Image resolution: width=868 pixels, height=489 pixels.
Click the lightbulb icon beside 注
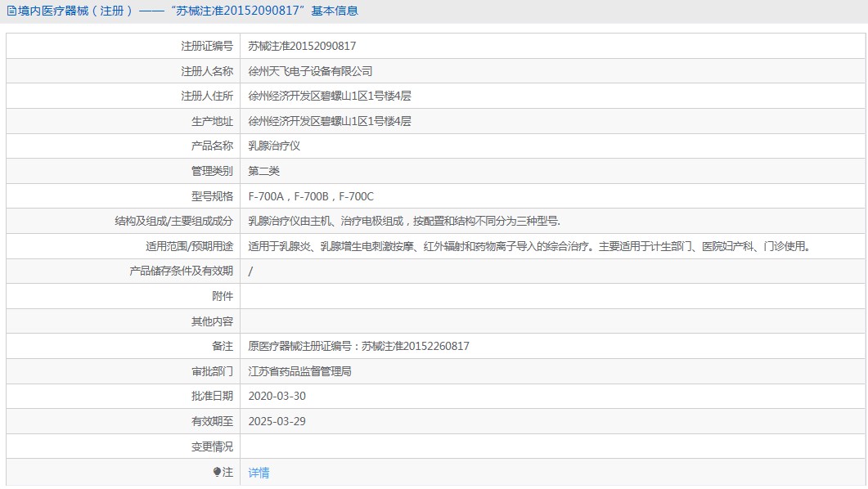click(x=217, y=472)
